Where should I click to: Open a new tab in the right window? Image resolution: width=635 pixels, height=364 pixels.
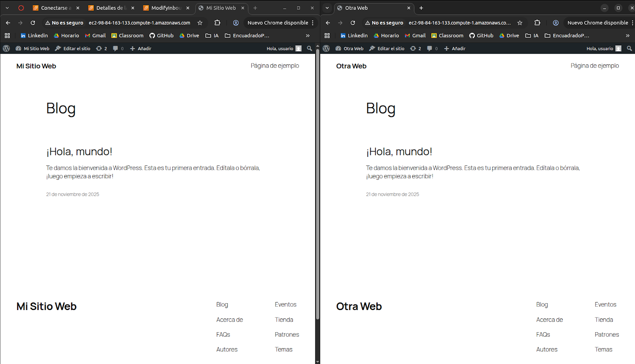point(421,8)
